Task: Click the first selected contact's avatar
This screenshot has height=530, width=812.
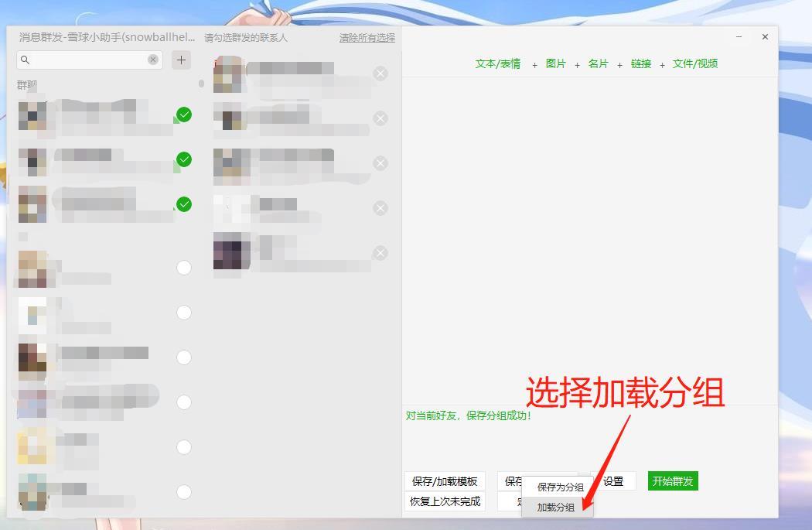Action: click(x=228, y=74)
